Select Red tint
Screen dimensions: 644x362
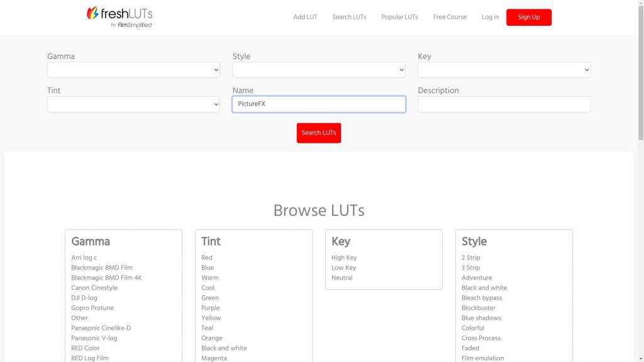click(206, 258)
